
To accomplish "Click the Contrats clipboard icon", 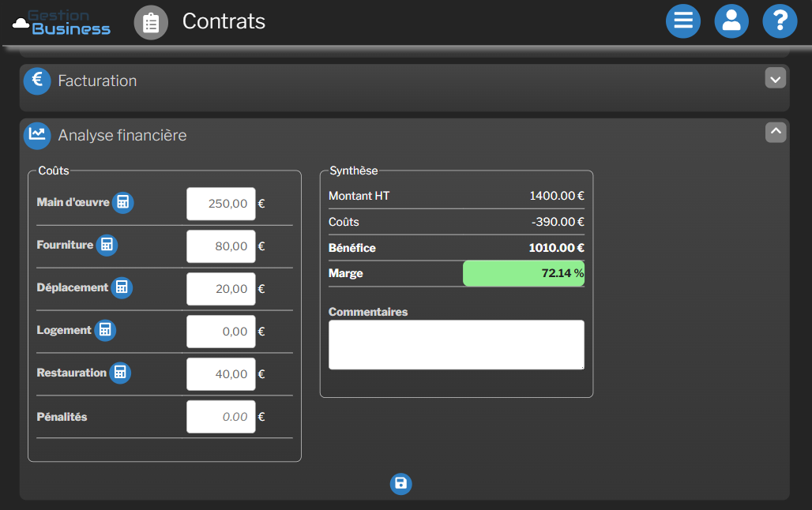I will point(151,22).
